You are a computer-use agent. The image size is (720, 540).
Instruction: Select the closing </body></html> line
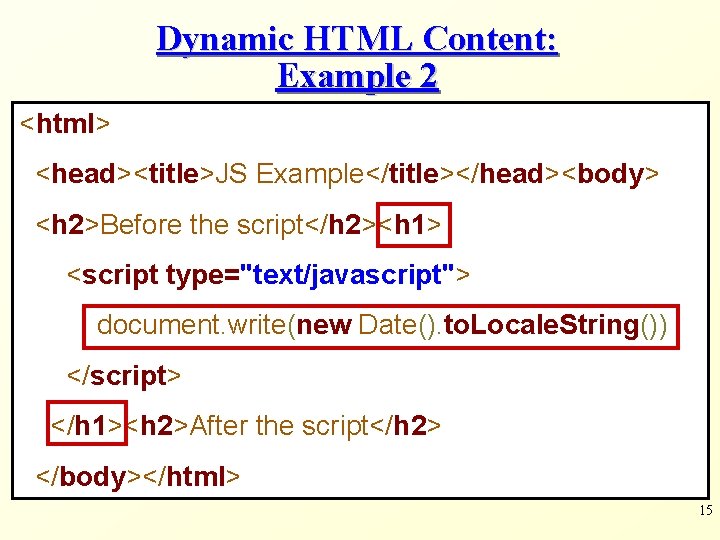[138, 477]
